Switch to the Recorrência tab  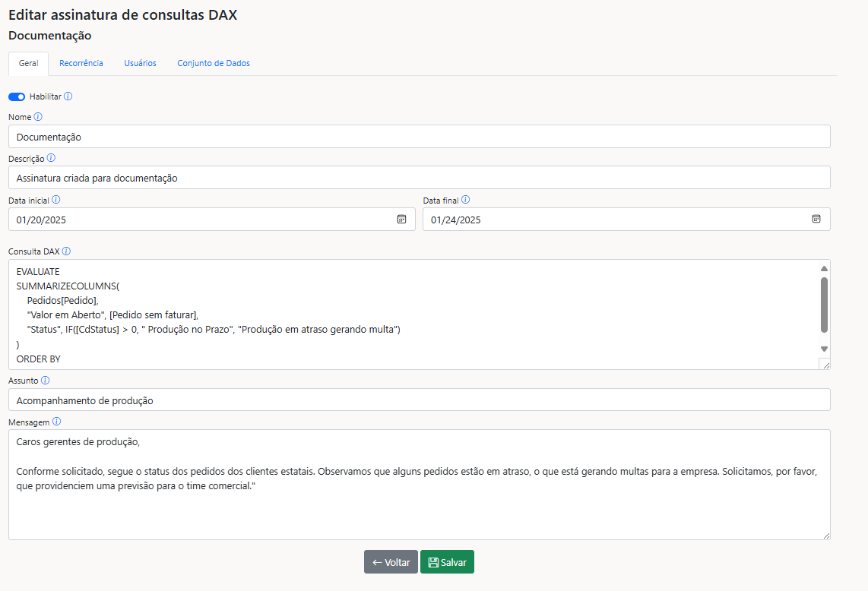(x=81, y=63)
